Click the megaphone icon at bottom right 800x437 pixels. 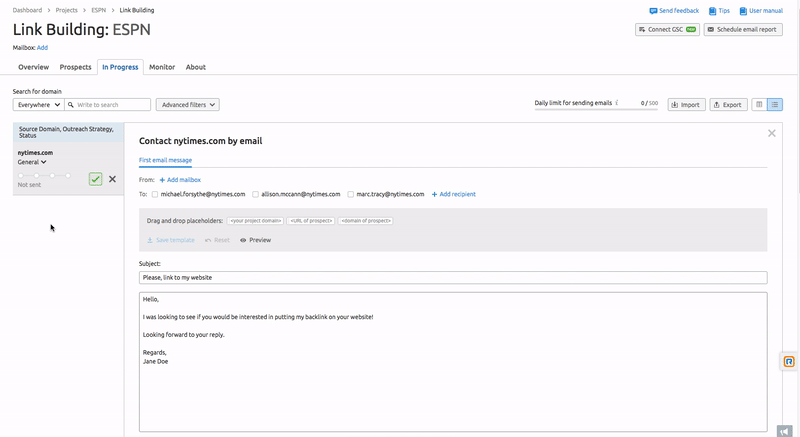785,430
